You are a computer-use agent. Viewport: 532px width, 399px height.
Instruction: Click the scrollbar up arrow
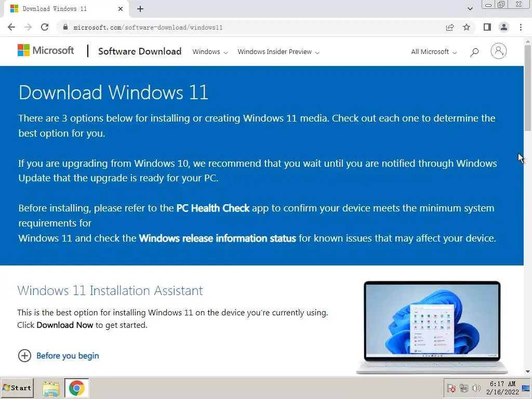pos(528,41)
